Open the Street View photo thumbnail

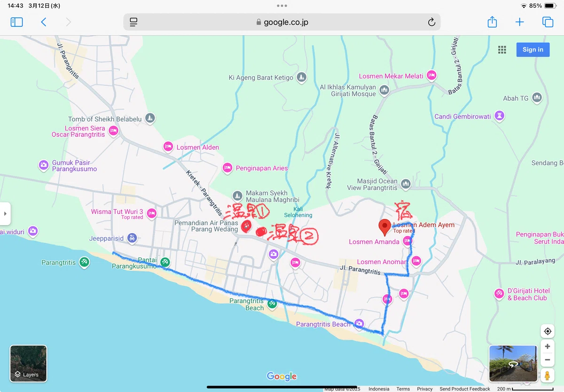[x=513, y=363]
